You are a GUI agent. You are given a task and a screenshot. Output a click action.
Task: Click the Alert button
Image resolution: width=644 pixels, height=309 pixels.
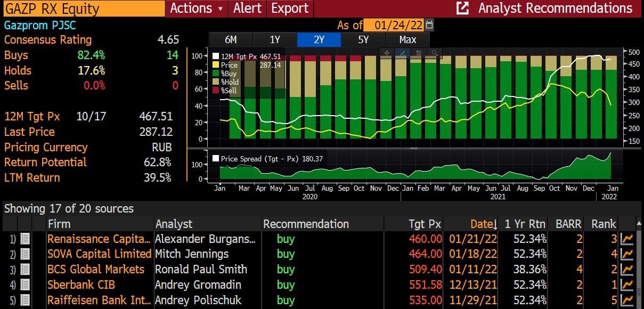248,9
